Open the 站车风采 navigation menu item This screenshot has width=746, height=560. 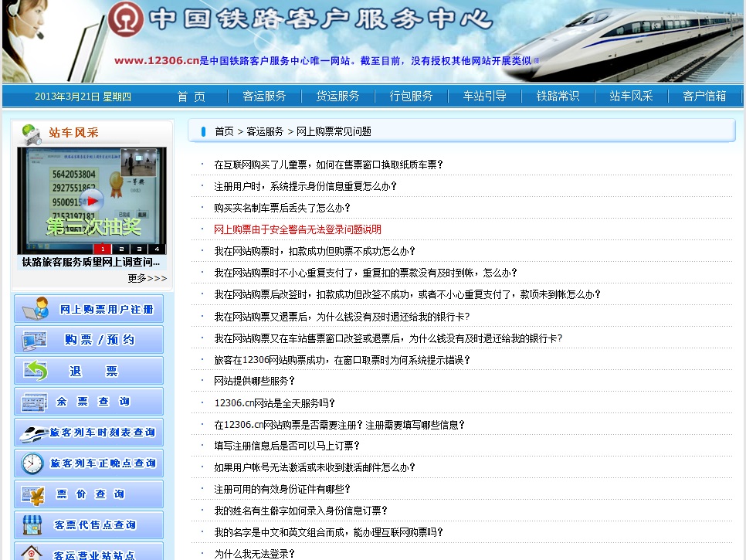point(631,97)
